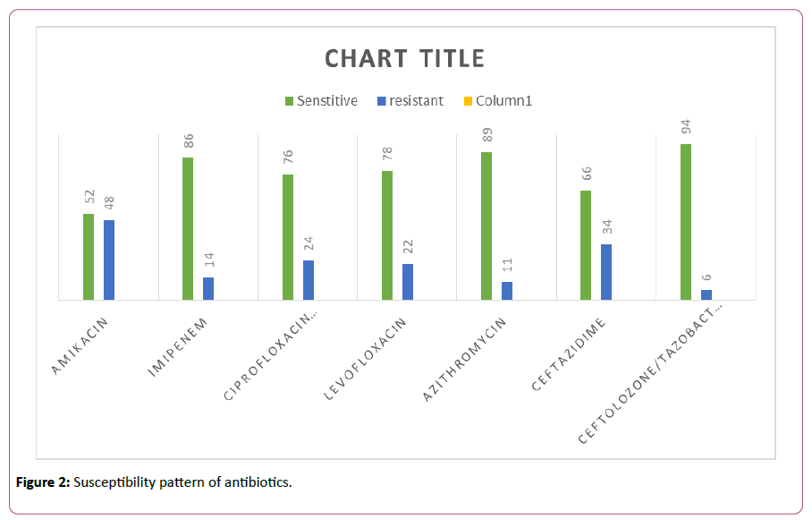This screenshot has width=812, height=520.
Task: Select the Amikacin sensitive green bar
Action: click(89, 257)
